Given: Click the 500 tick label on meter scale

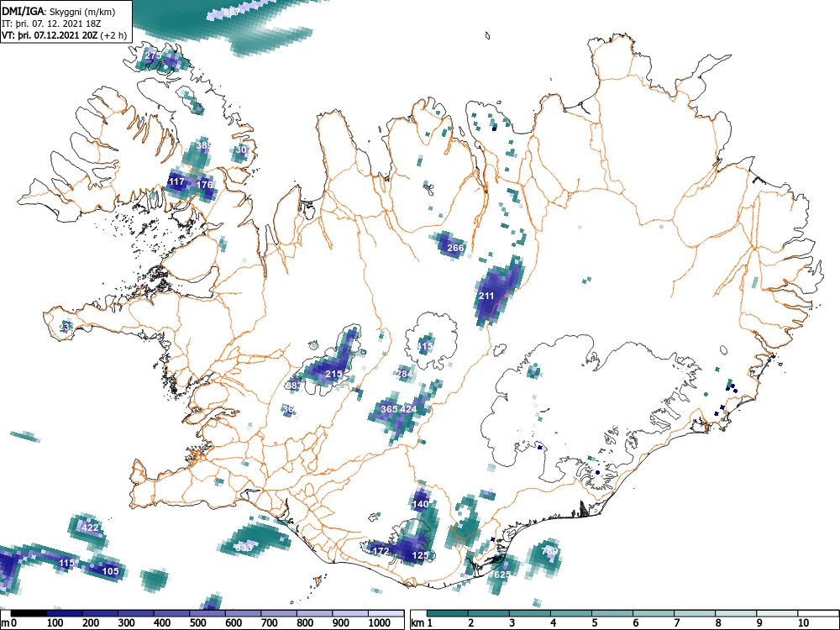Looking at the screenshot, I should tap(197, 623).
